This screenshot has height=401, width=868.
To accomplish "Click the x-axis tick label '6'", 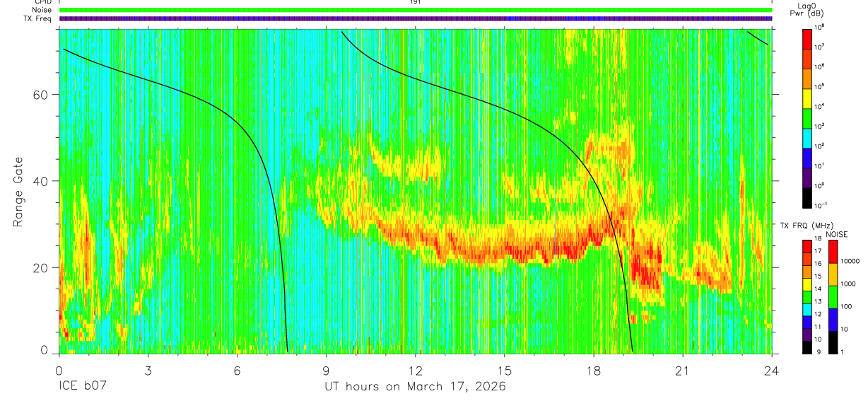I will (237, 371).
